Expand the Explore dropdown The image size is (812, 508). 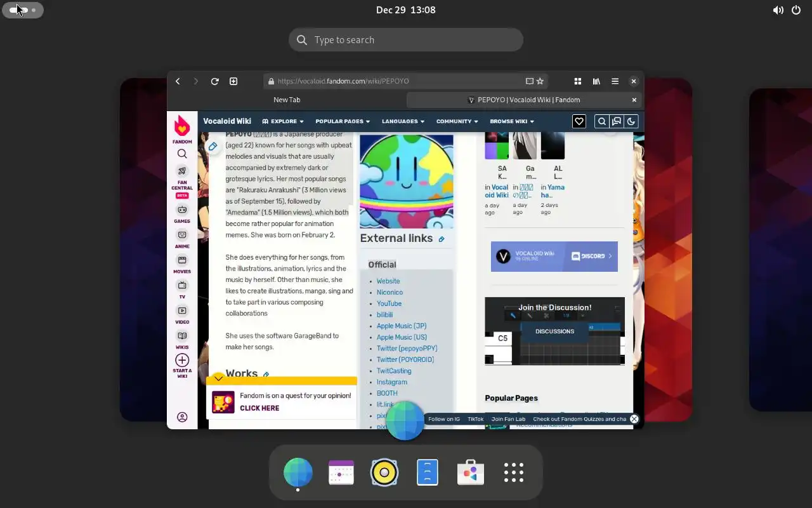point(283,121)
